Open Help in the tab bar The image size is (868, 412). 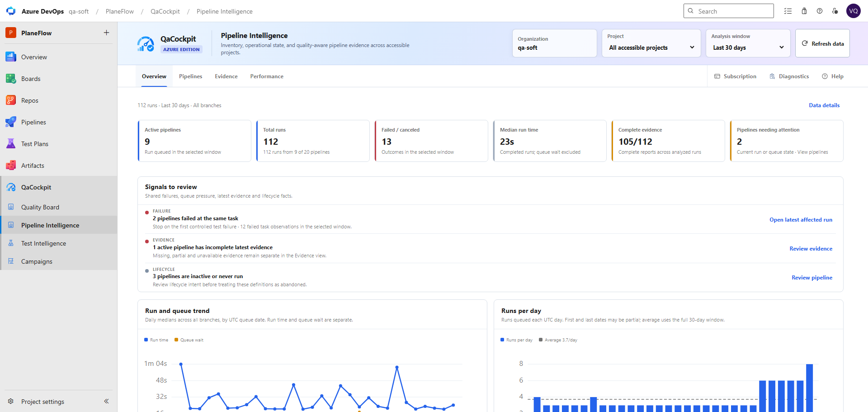click(833, 76)
